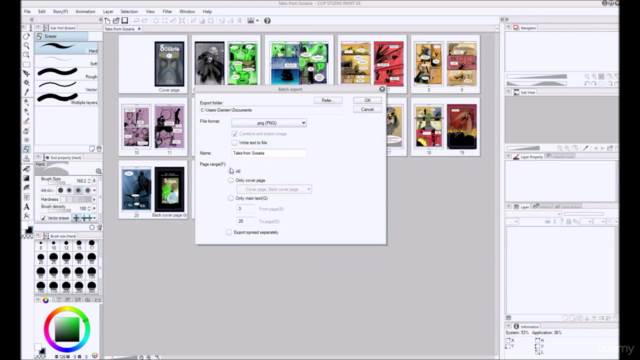Image resolution: width=640 pixels, height=360 pixels.
Task: Expand the Vector eraser mode dropdown arrow
Action: point(95,218)
